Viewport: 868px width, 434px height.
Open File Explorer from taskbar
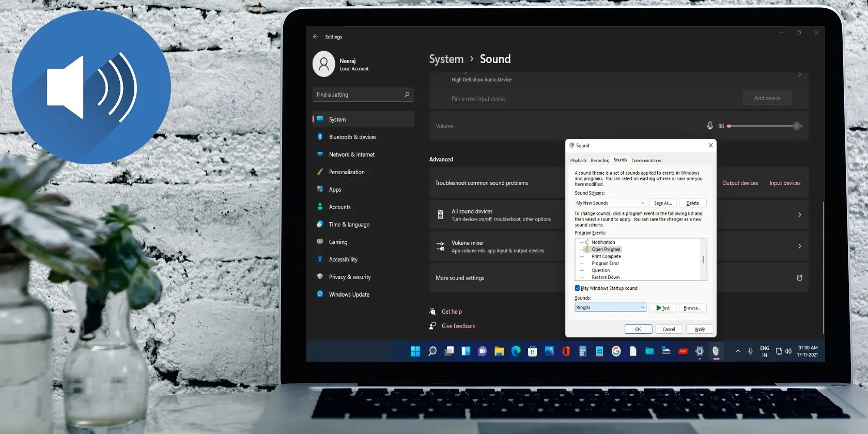tap(499, 351)
